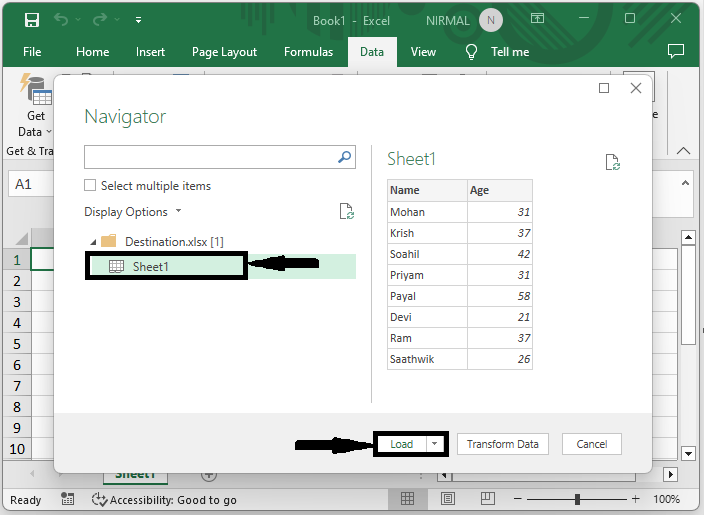Click the Name Box showing A1

[x=31, y=184]
